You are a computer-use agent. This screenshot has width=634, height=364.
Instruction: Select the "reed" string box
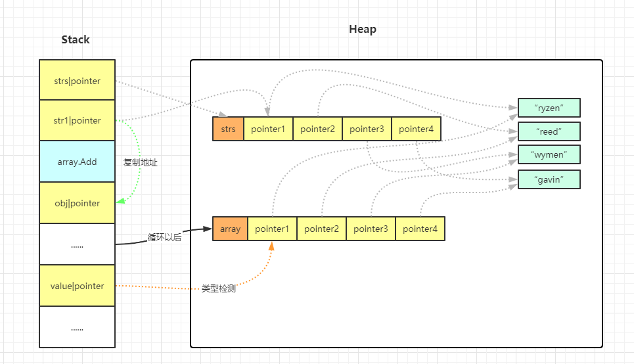click(x=549, y=131)
